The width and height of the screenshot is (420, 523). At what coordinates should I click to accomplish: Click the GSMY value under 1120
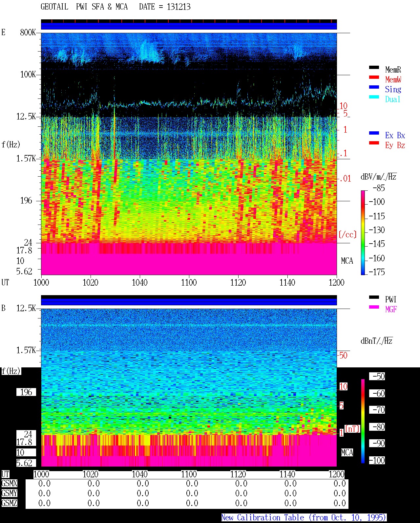pyautogui.click(x=241, y=493)
